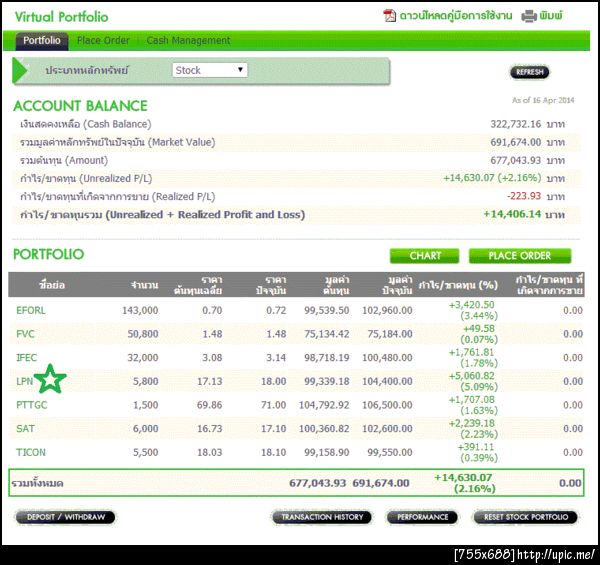The image size is (600, 565).
Task: View the PERFORMANCE report button
Action: [x=422, y=517]
